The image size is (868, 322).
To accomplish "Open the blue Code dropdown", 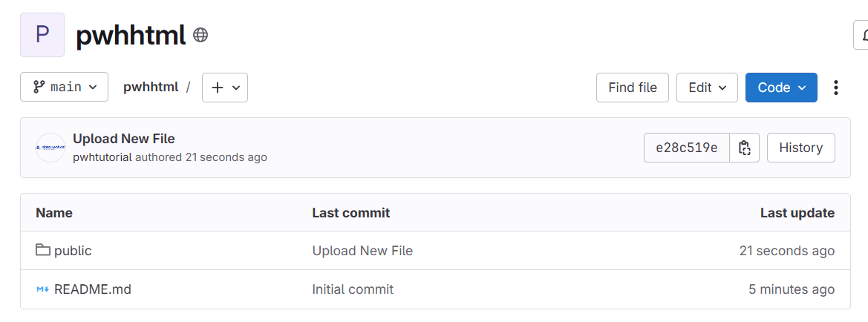I will pyautogui.click(x=781, y=88).
